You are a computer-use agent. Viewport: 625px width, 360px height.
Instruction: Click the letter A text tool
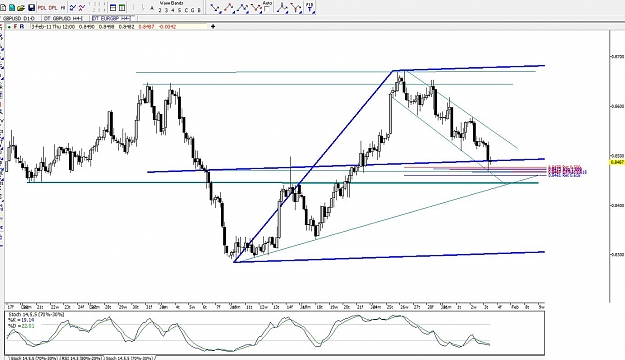click(152, 8)
